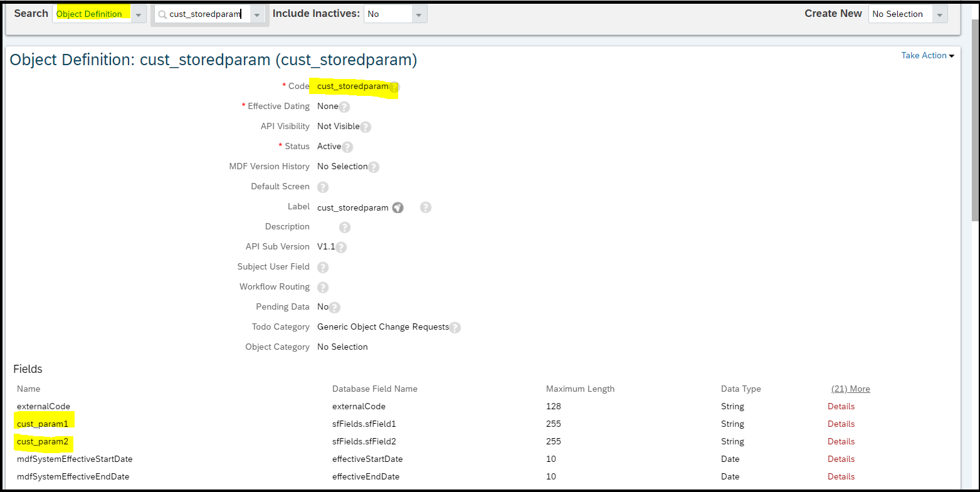Click the help icon for Subject User Field
The width and height of the screenshot is (980, 492).
[323, 268]
